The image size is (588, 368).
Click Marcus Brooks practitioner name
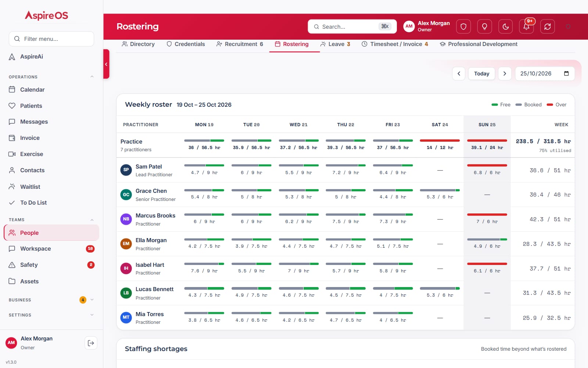155,216
